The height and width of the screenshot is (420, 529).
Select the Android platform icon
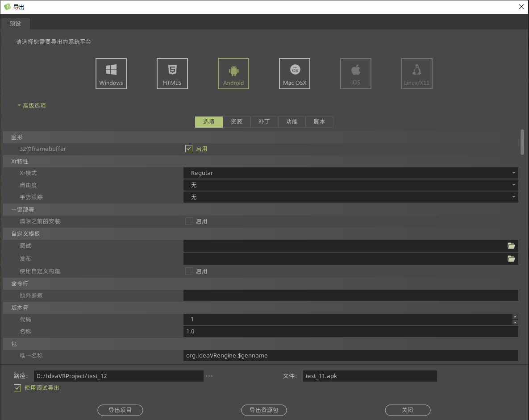tap(233, 74)
